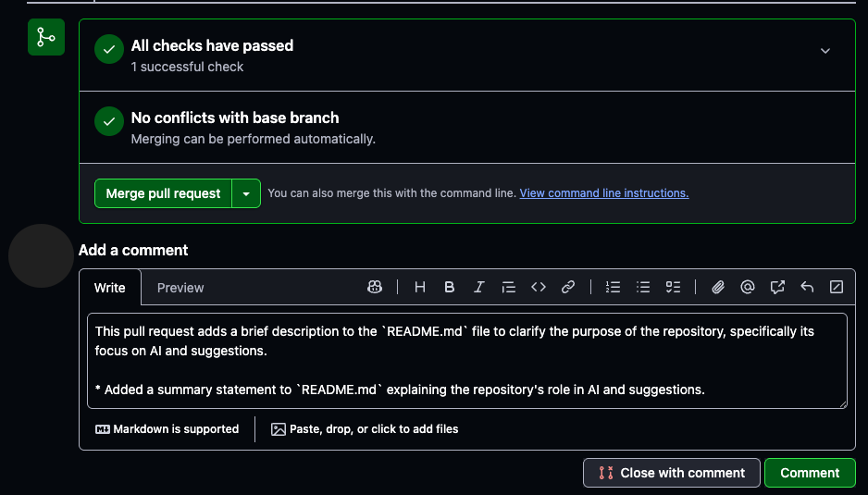This screenshot has height=495, width=868.
Task: Apply bold formatting with the B icon
Action: pos(450,287)
